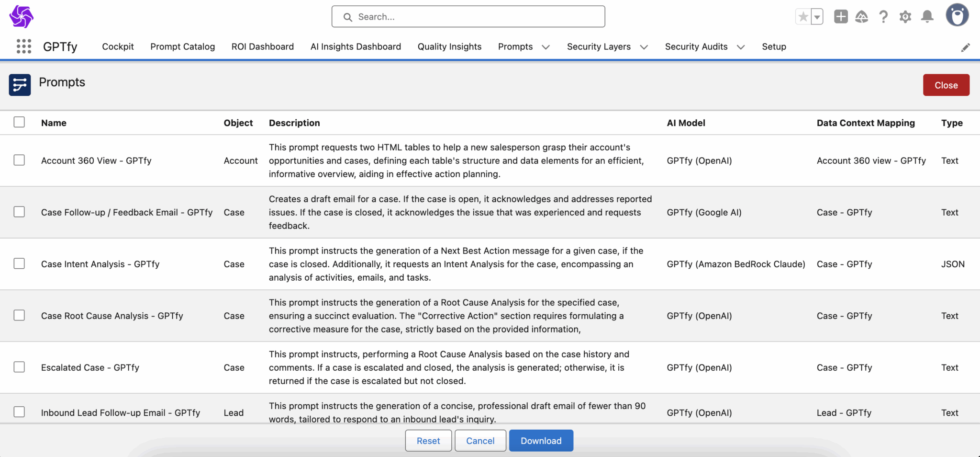Image resolution: width=980 pixels, height=457 pixels.
Task: Open the Trailhead guidance icon
Action: (x=861, y=17)
